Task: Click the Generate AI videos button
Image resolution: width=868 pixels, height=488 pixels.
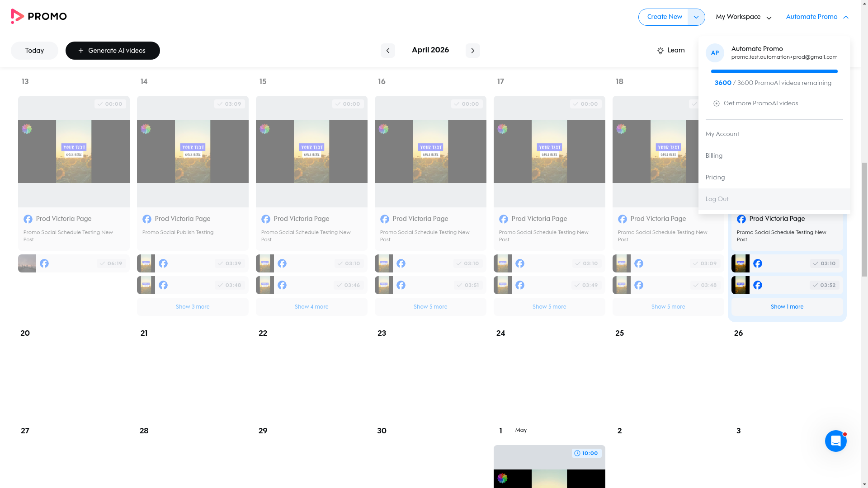Action: click(x=113, y=51)
